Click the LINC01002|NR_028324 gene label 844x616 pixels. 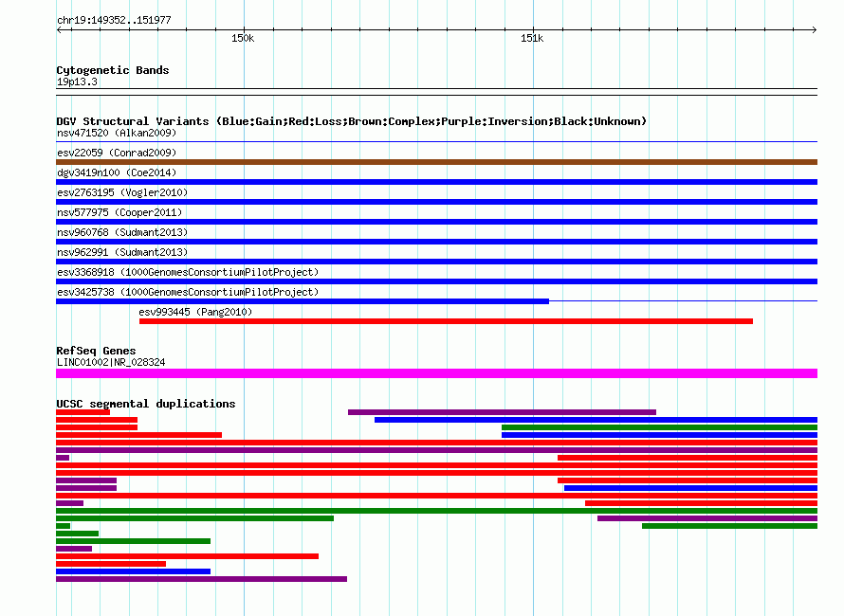(x=111, y=362)
